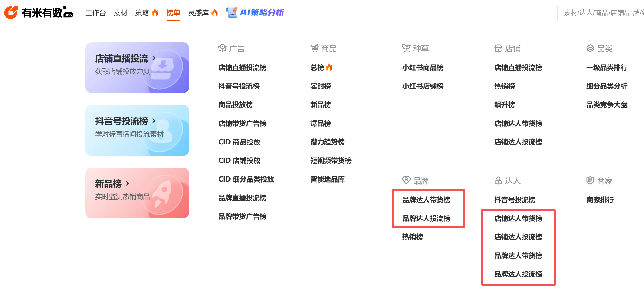Click the 有米有数 orange logo icon
Image resolution: width=644 pixels, height=292 pixels.
click(x=11, y=12)
